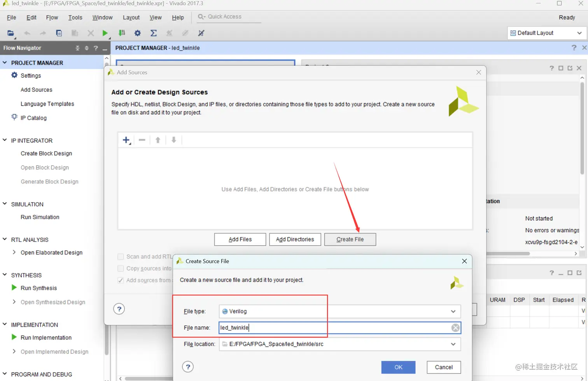
Task: Click Flow Navigator expand all icon
Action: coord(87,48)
